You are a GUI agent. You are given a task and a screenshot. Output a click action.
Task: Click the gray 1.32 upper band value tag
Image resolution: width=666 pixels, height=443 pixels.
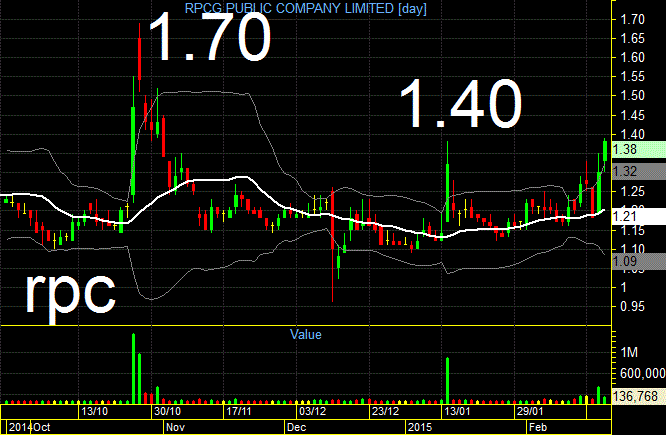[639, 172]
